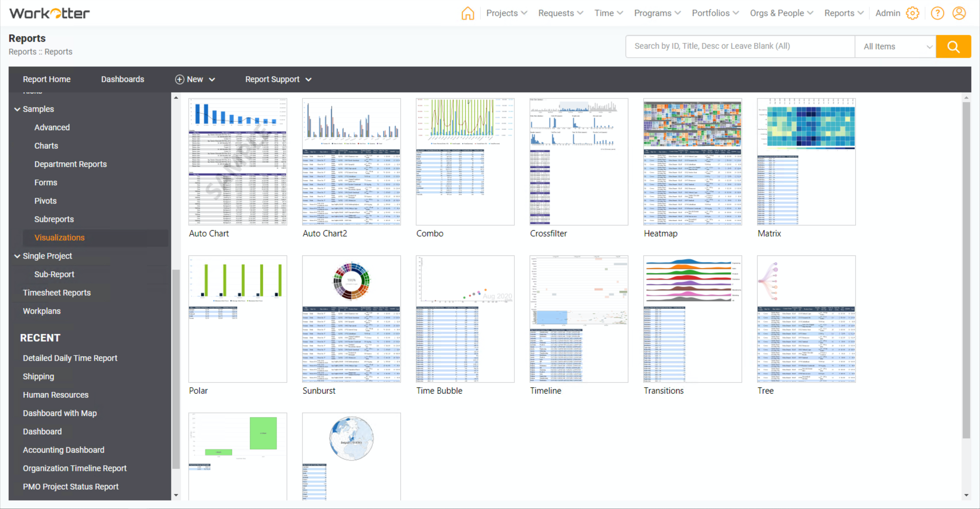Open the user profile icon
The image size is (980, 509).
(x=959, y=13)
